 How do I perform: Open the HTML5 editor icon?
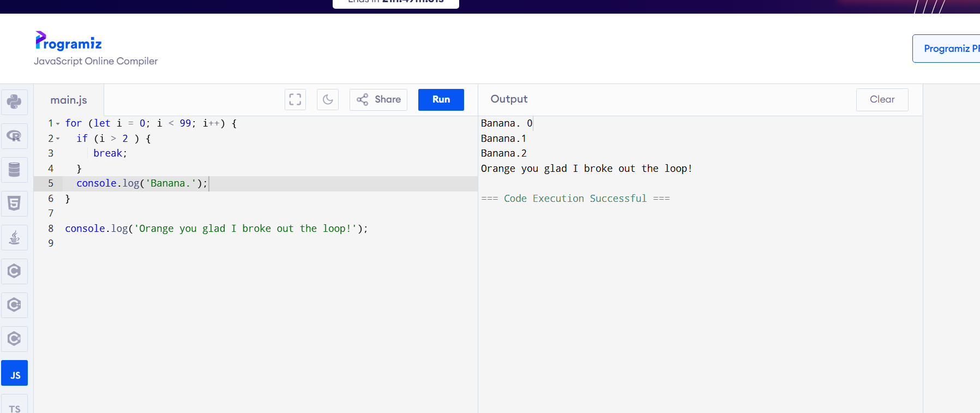point(14,203)
